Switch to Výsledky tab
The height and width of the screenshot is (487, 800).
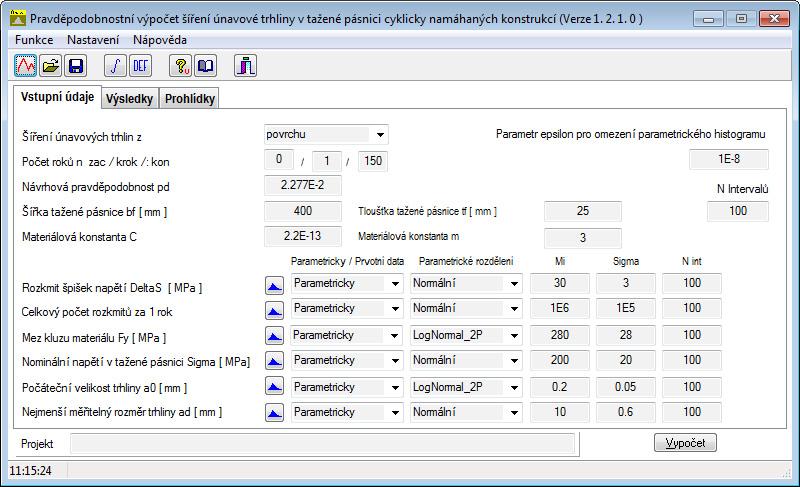click(x=130, y=98)
